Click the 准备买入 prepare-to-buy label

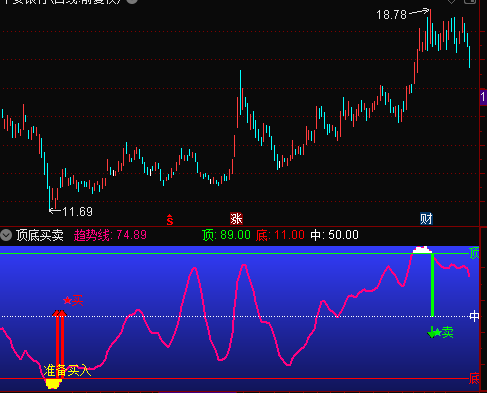tap(68, 371)
